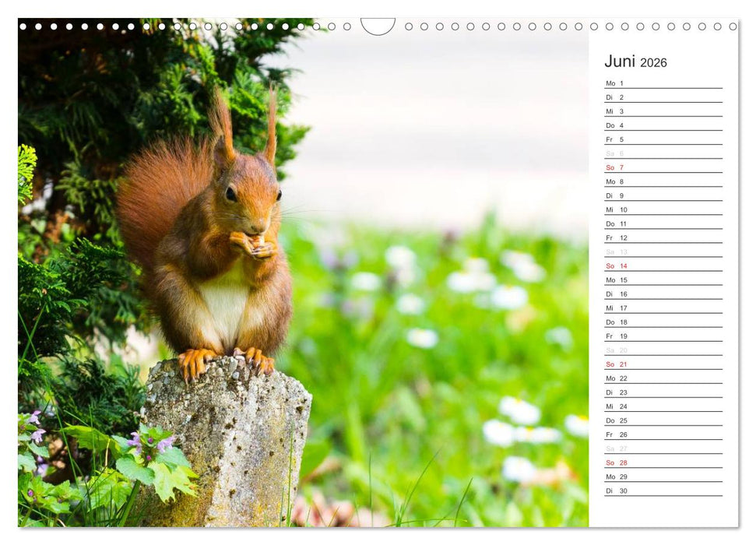Select the faded Sa 20 Saturday entry
The image size is (756, 545).
coord(615,350)
